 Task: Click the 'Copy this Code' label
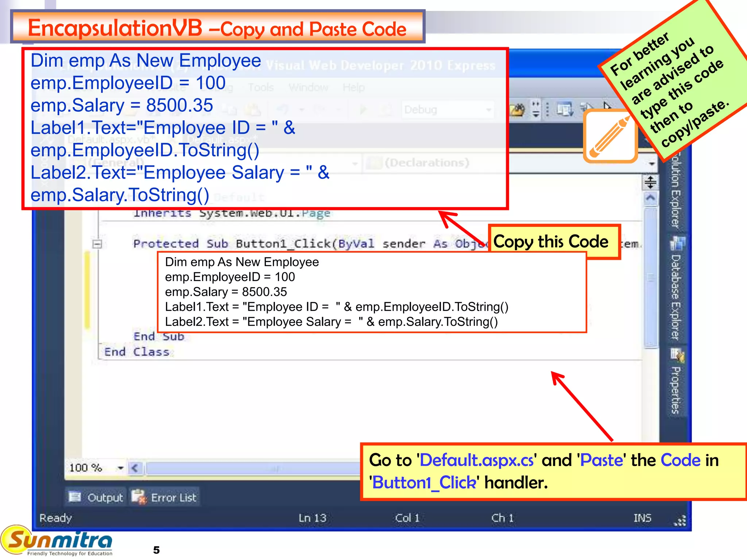click(551, 242)
